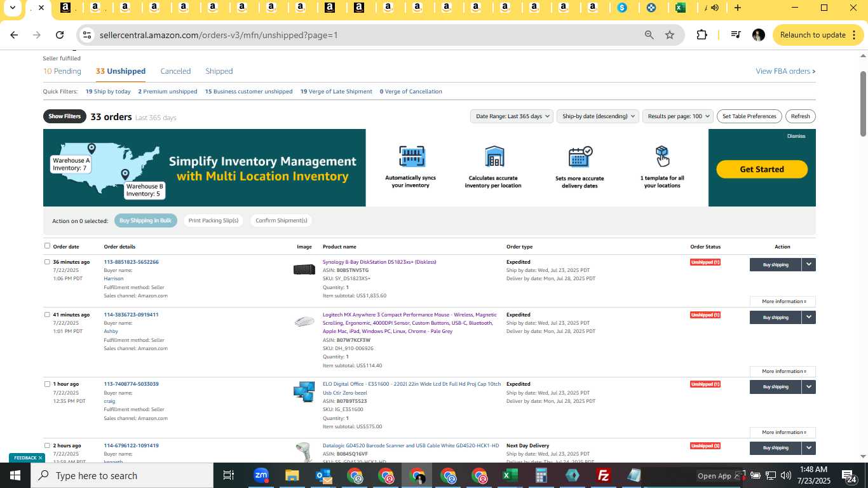Go back using the browser back arrow
868x488 pixels.
14,35
